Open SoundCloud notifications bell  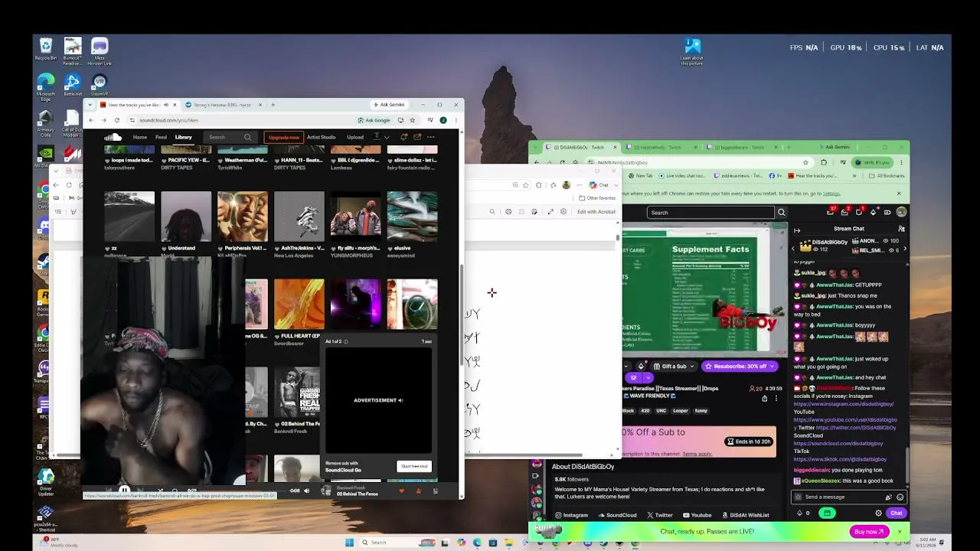403,137
